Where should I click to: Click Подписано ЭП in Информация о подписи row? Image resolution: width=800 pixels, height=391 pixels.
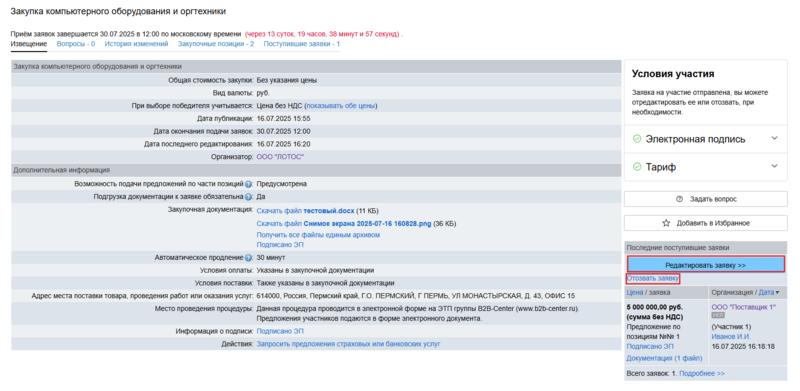[x=280, y=331]
